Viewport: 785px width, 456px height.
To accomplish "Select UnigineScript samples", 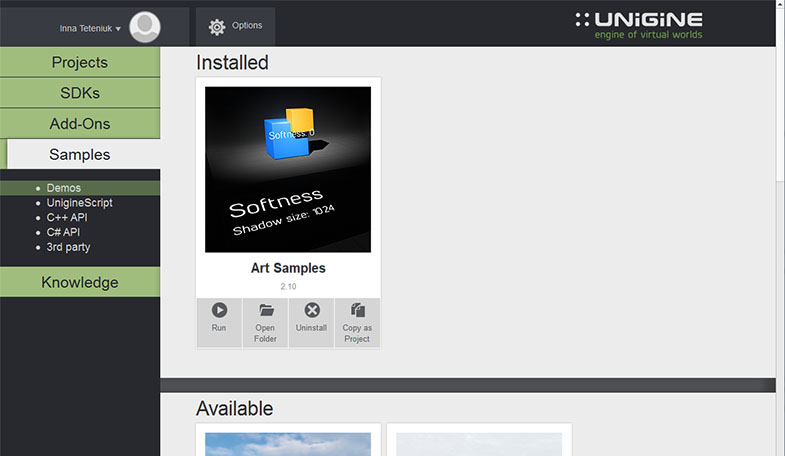I will click(x=79, y=203).
